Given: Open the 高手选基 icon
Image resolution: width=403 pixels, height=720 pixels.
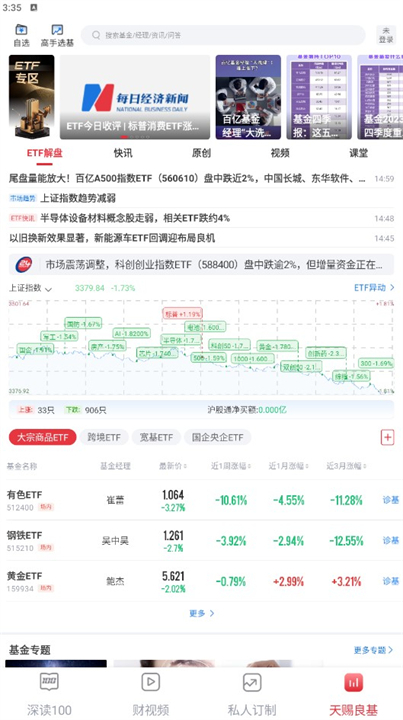Looking at the screenshot, I should [x=57, y=35].
